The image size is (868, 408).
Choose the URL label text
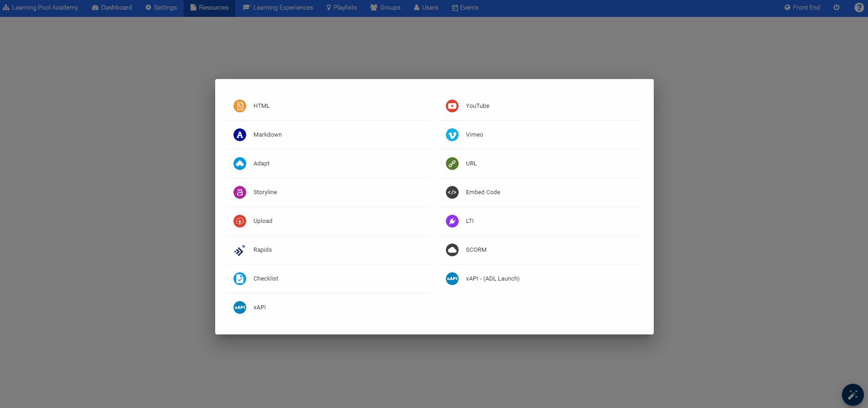[471, 164]
